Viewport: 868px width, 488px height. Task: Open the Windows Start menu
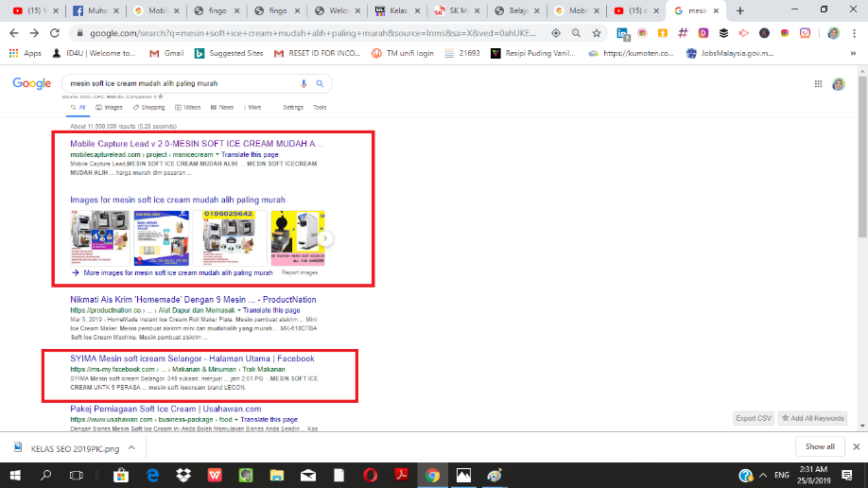[x=15, y=476]
